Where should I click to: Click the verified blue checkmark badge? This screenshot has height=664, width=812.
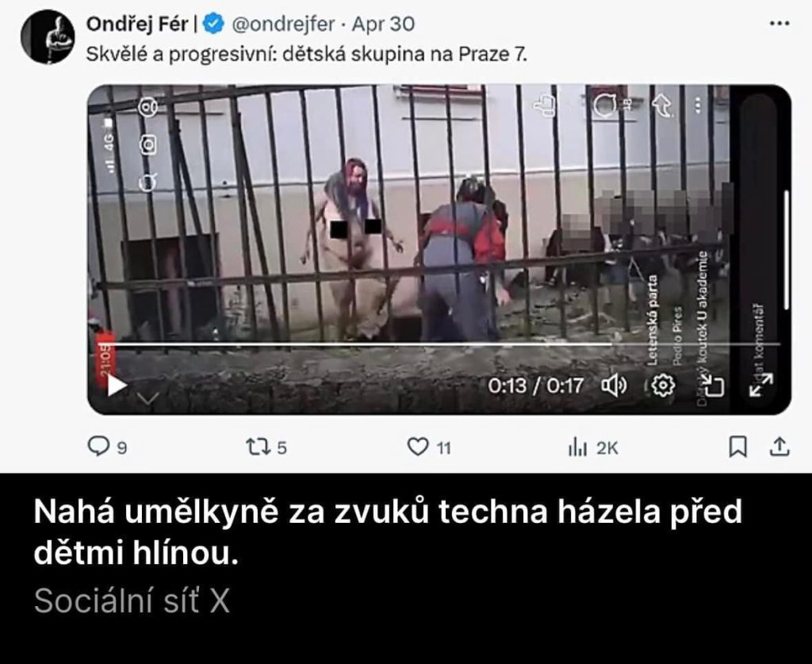213,24
